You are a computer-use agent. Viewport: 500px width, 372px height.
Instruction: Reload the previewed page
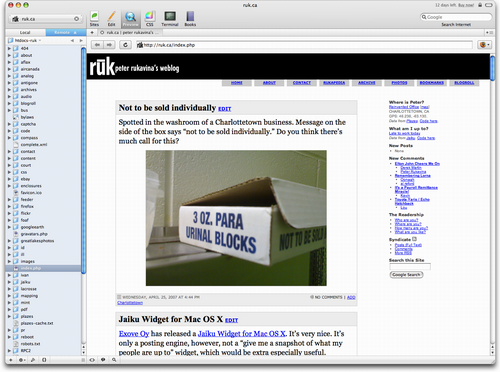pyautogui.click(x=125, y=45)
